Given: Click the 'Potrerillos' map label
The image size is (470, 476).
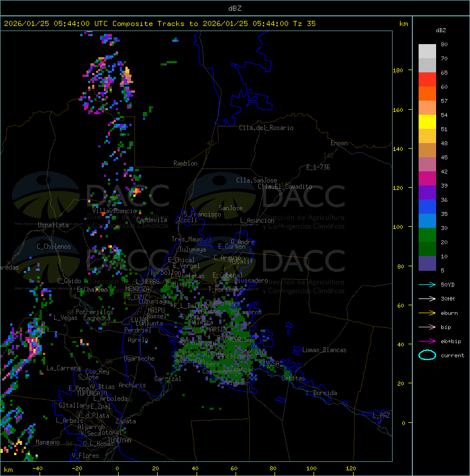Looking at the screenshot, I should coord(94,312).
